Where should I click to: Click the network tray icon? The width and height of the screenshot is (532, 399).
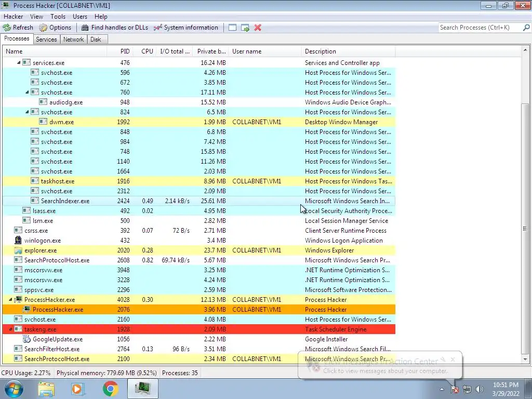pyautogui.click(x=467, y=390)
